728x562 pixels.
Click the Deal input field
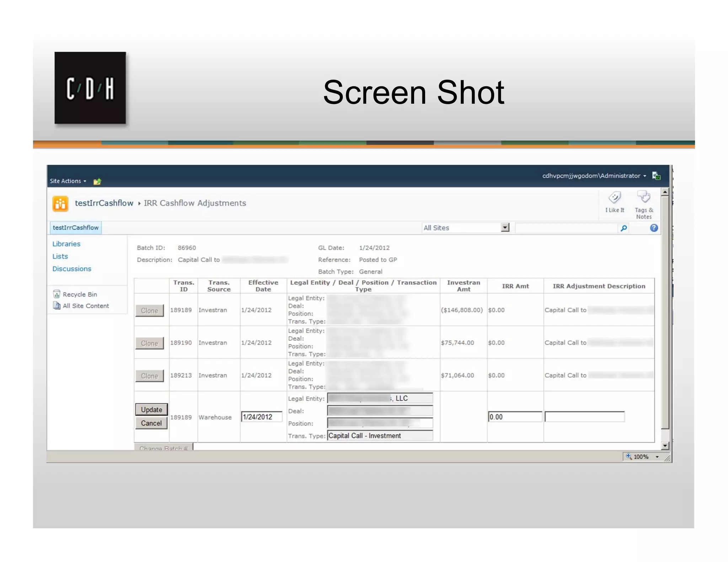click(380, 411)
